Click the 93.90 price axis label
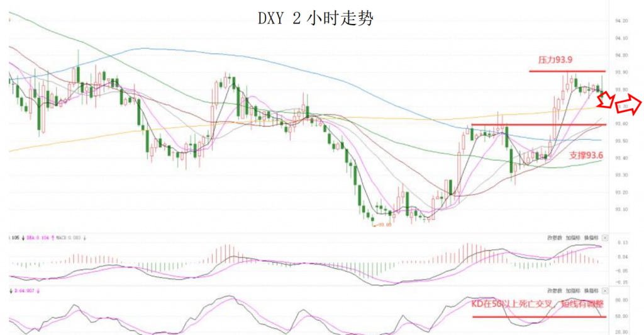Screen dimensions: 644x335 (621, 72)
